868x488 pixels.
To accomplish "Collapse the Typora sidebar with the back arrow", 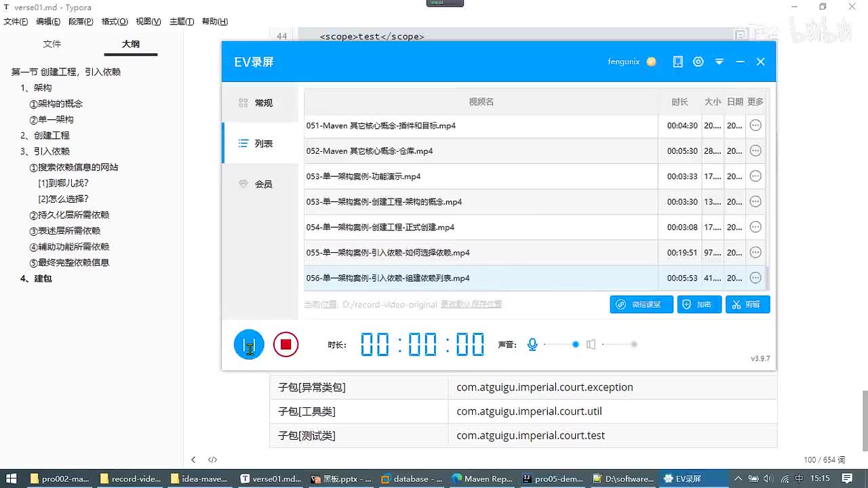I will point(193,460).
